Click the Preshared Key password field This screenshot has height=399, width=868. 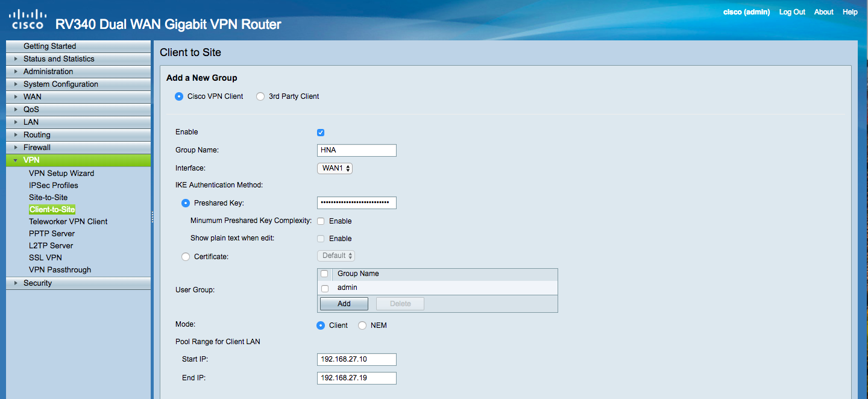click(x=357, y=203)
